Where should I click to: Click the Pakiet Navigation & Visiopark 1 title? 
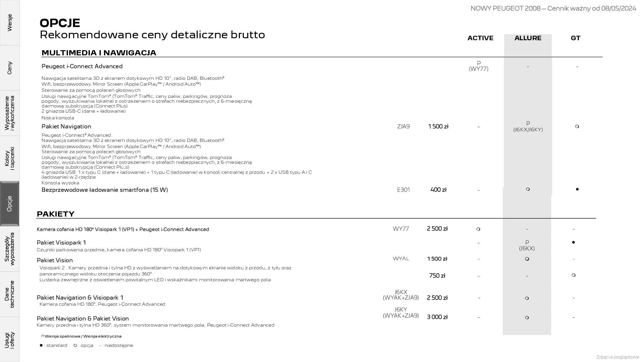(x=80, y=298)
